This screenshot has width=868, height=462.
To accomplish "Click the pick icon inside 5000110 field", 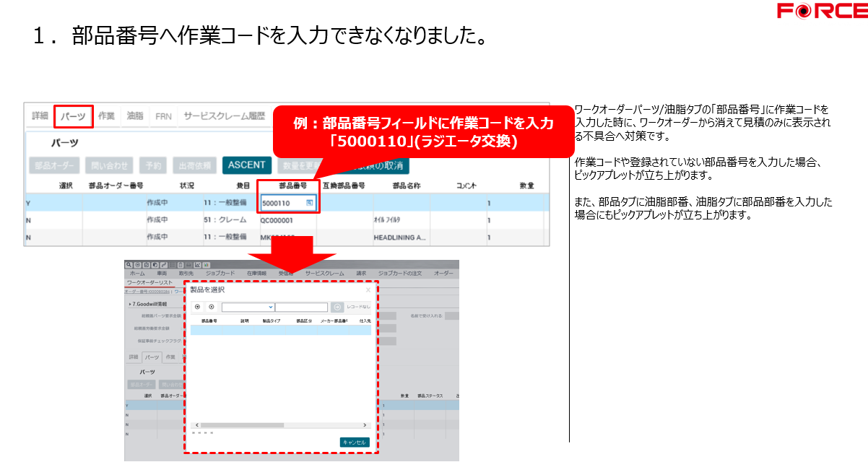I will [309, 204].
